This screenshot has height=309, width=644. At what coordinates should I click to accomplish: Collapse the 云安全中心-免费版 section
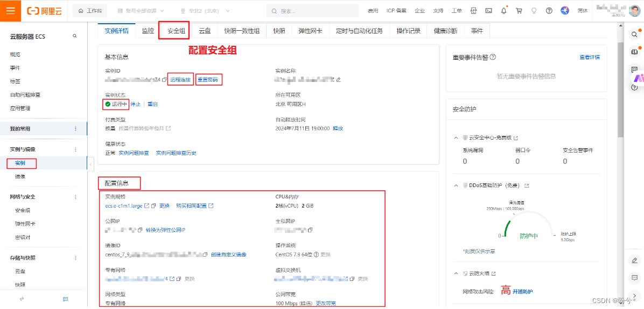click(456, 138)
